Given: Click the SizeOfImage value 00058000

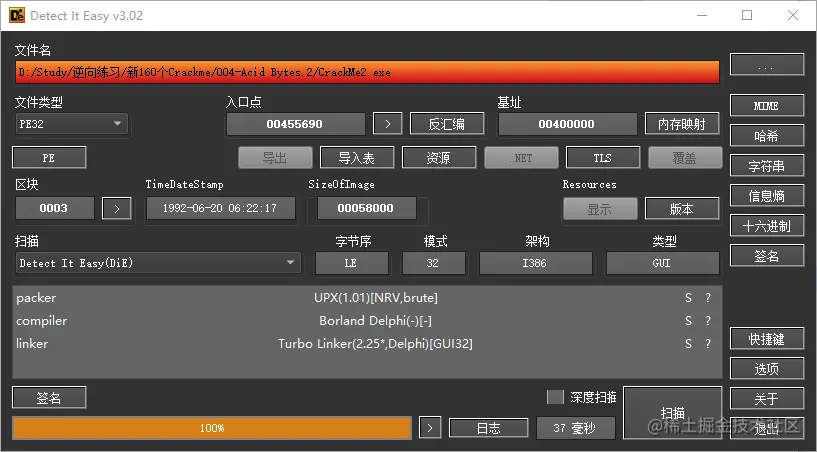Looking at the screenshot, I should click(x=366, y=209).
